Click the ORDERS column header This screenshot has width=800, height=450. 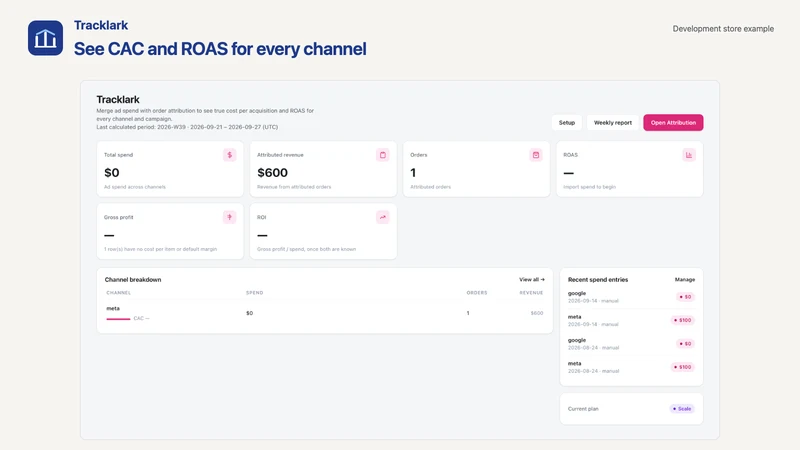click(x=477, y=293)
